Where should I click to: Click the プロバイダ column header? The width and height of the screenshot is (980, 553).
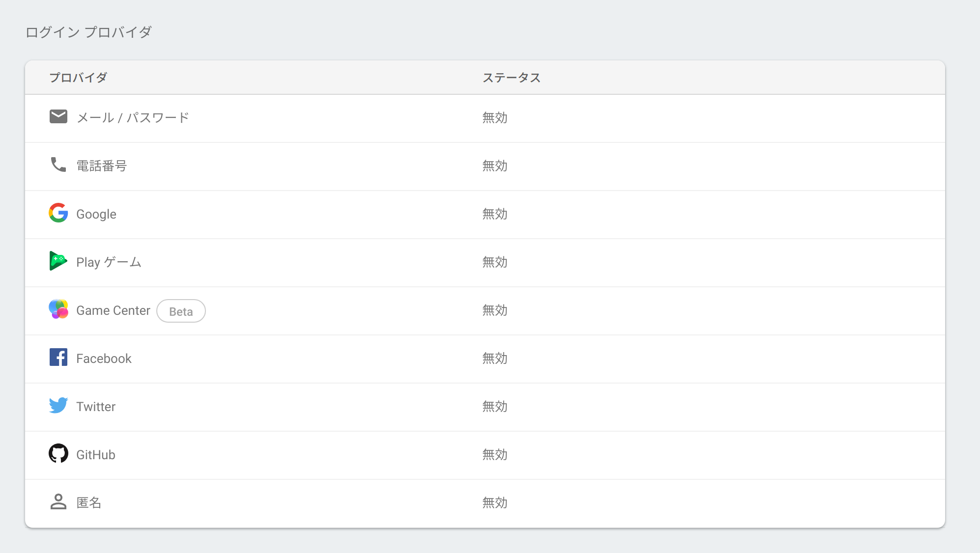(78, 77)
